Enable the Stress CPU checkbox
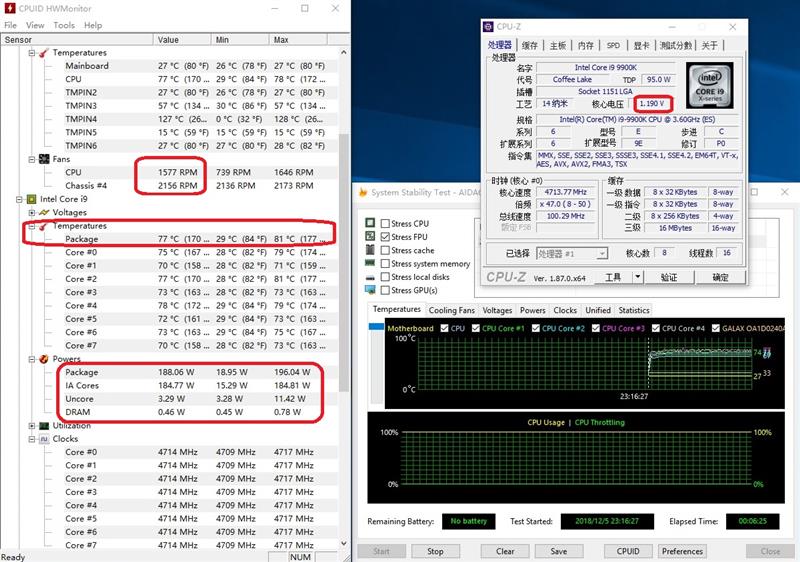Viewport: 800px width, 562px height. (385, 223)
